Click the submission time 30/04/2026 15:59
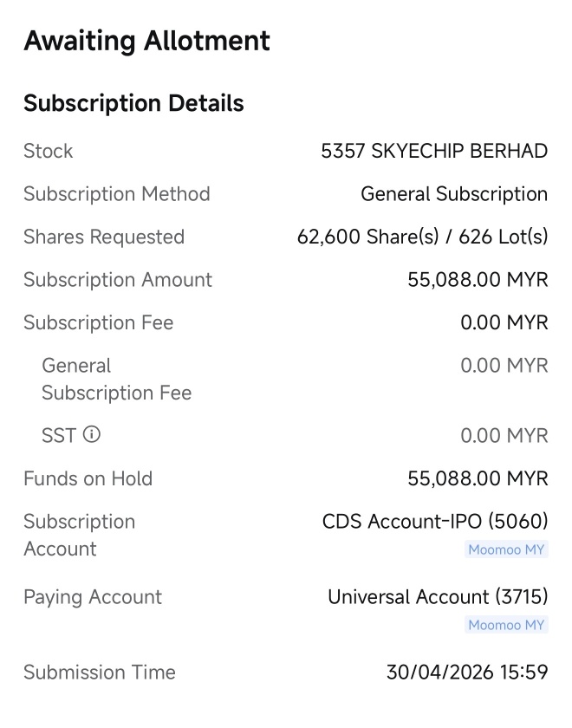The image size is (572, 728). 467,673
